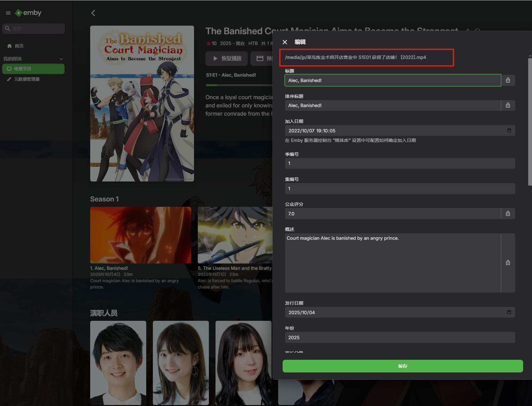Viewport: 532px width, 406px height.
Task: Click the Emby logo
Action: coord(28,13)
